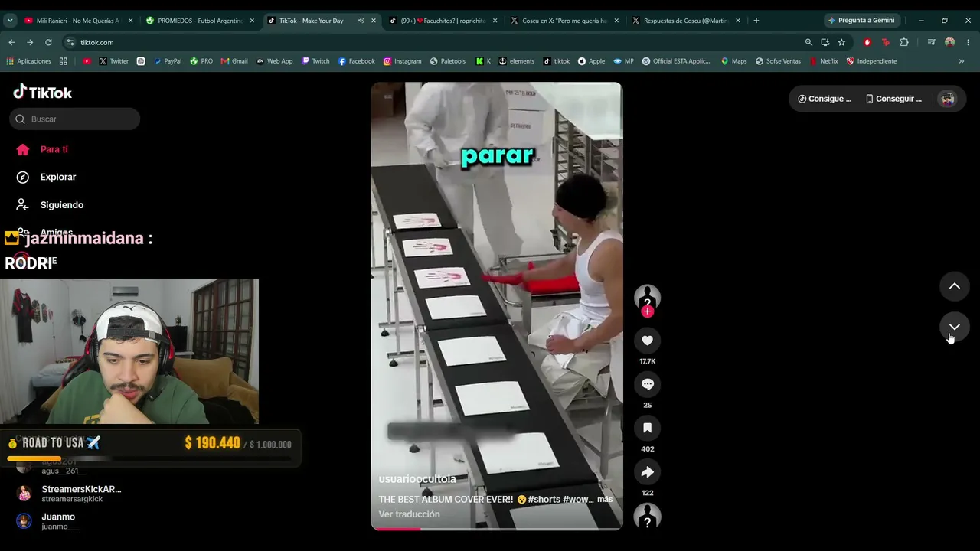
Task: Click the install app icon in address bar
Action: coord(825,42)
